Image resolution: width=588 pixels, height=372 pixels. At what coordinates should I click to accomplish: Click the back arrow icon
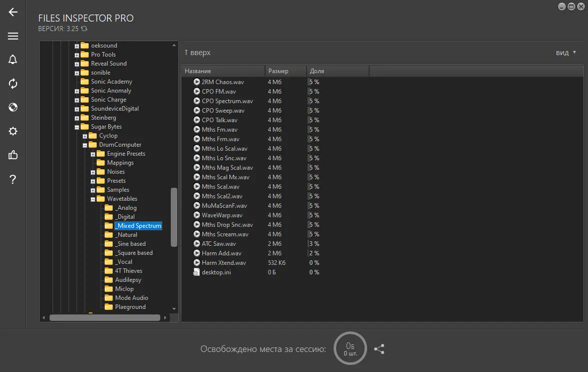[x=13, y=12]
